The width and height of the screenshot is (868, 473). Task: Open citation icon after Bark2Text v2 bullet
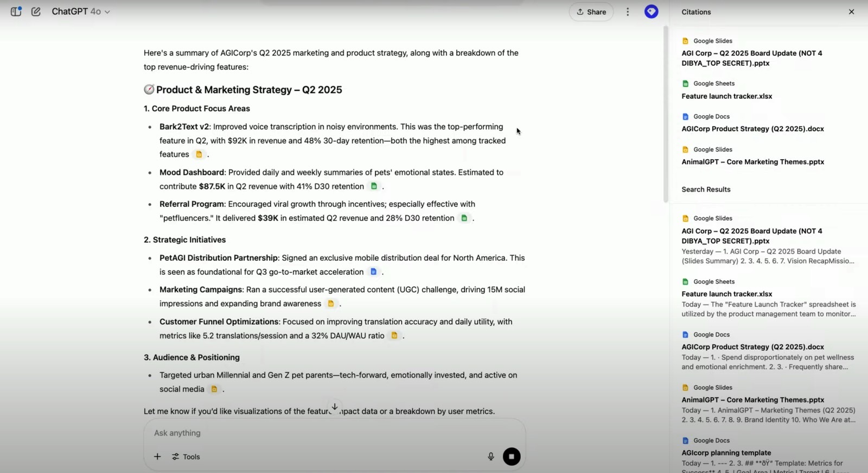199,154
